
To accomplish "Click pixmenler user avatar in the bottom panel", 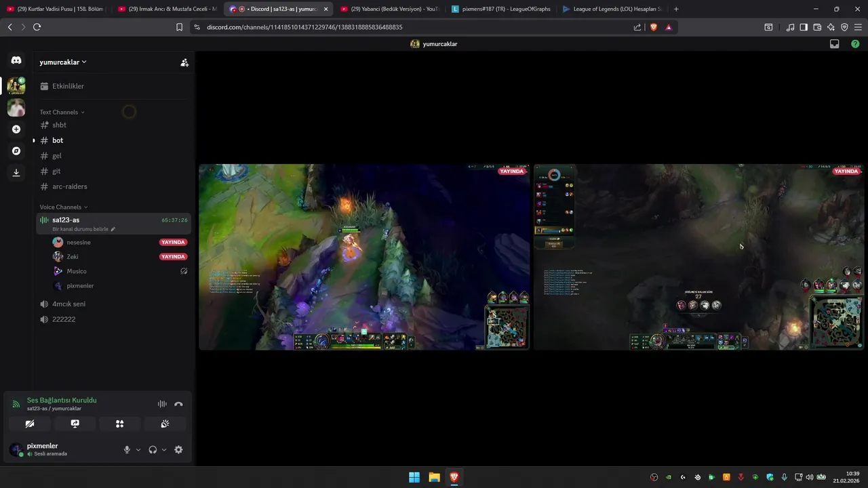I will pyautogui.click(x=16, y=449).
